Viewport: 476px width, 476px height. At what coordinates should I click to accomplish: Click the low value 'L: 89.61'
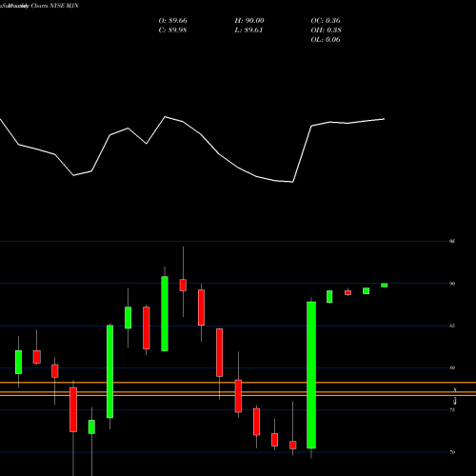point(248,30)
